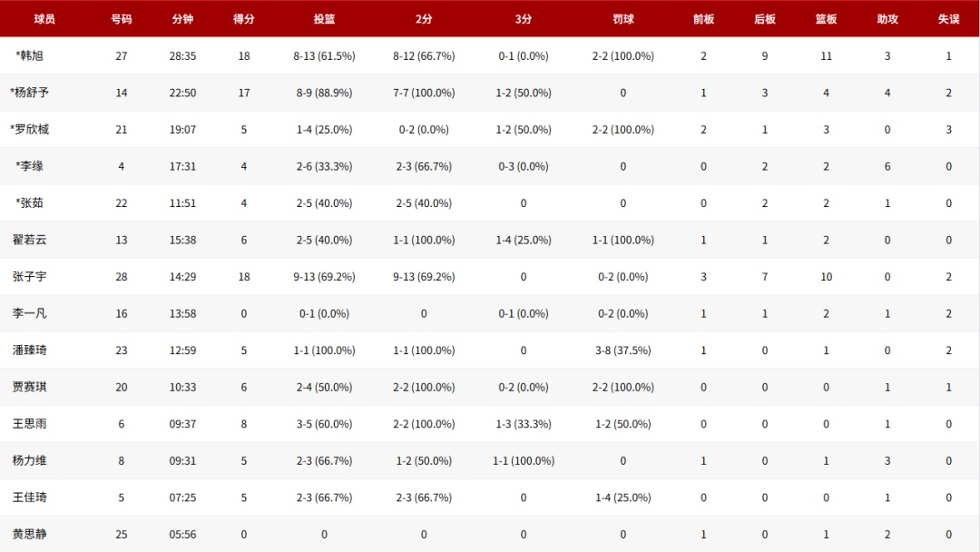Click the 助攻 column header

[x=887, y=19]
